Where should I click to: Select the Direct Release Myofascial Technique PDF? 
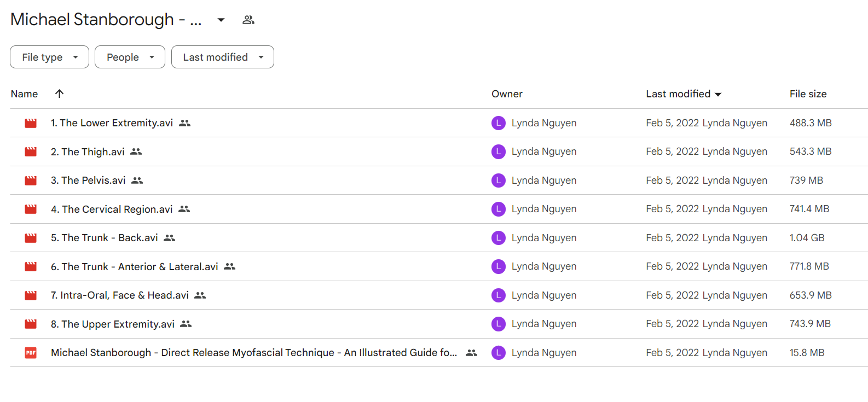254,353
